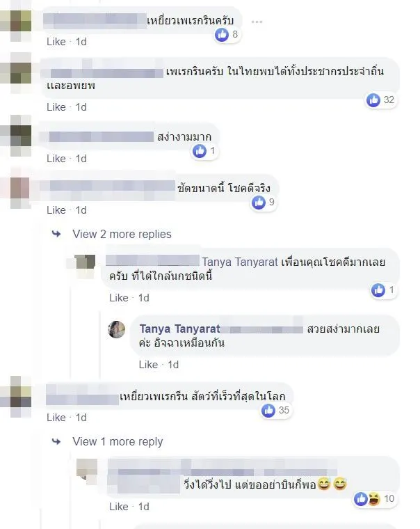Like the comment 'ชัดขนาดนี้ โชคดีจริง'

point(56,210)
